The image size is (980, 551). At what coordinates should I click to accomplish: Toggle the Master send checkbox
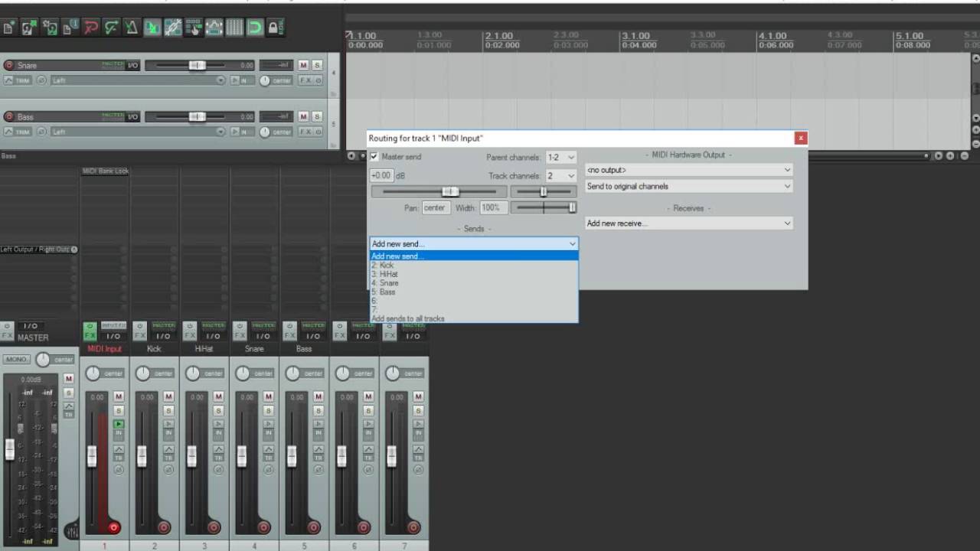[374, 156]
